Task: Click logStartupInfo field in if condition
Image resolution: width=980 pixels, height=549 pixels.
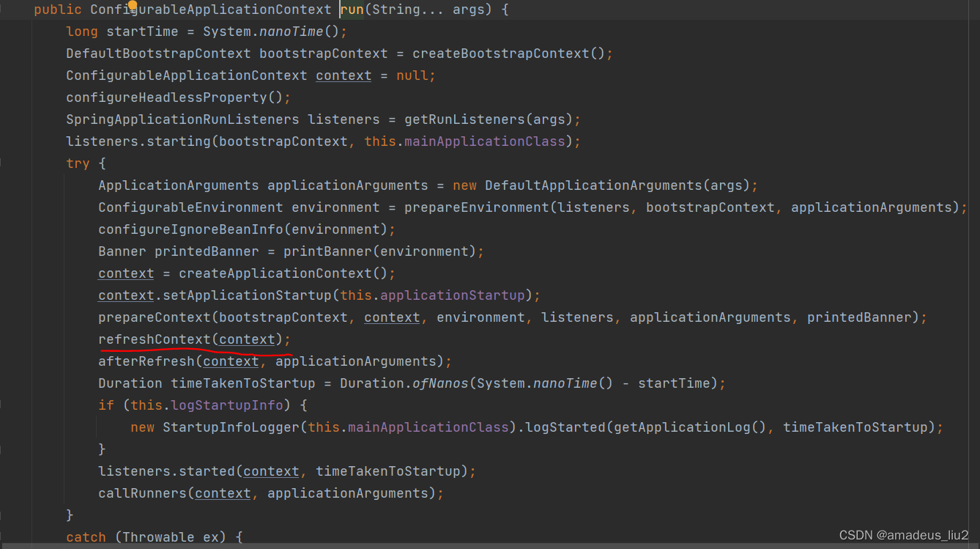Action: click(227, 405)
